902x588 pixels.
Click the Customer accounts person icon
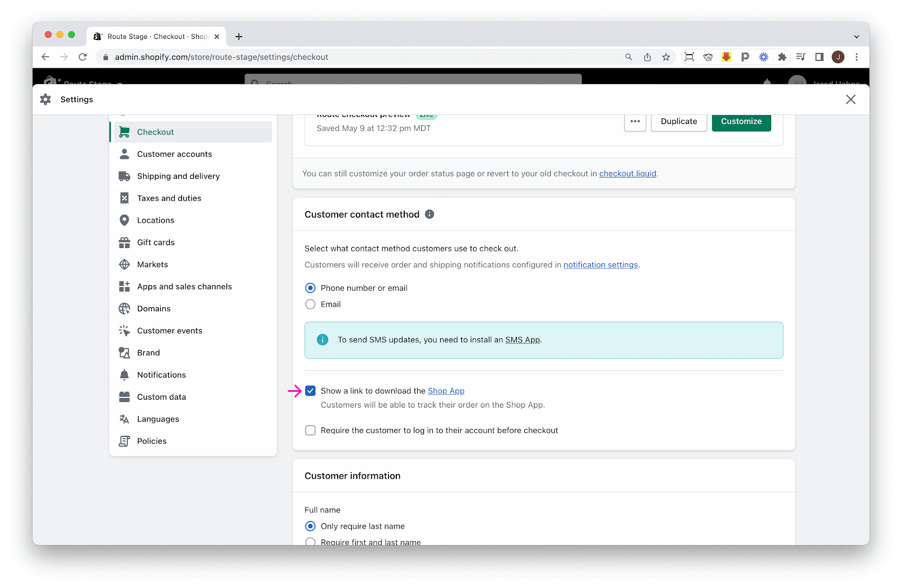(125, 154)
